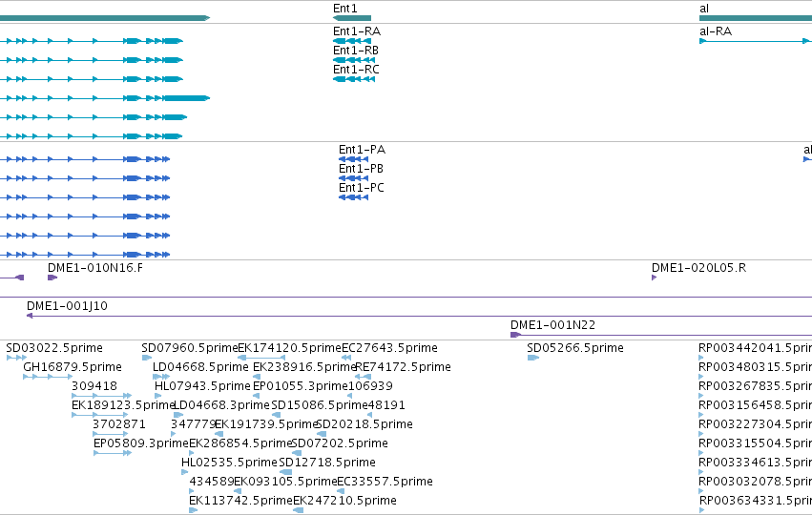Click the Ent1 gene name label
The height and width of the screenshot is (515, 812).
344,9
